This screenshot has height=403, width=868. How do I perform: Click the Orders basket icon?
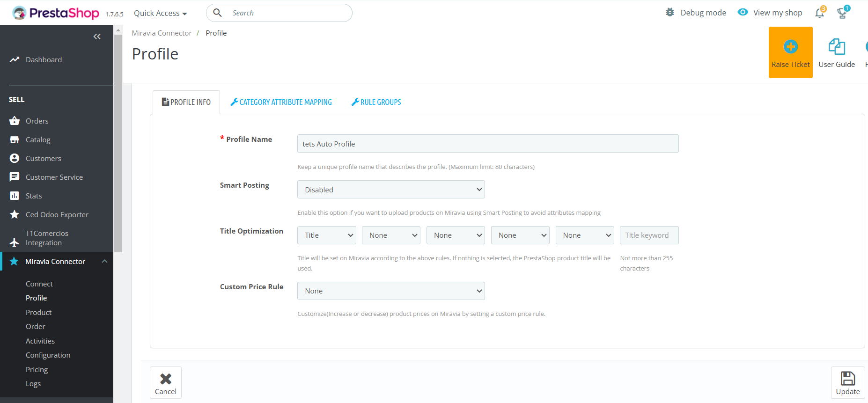coord(15,121)
